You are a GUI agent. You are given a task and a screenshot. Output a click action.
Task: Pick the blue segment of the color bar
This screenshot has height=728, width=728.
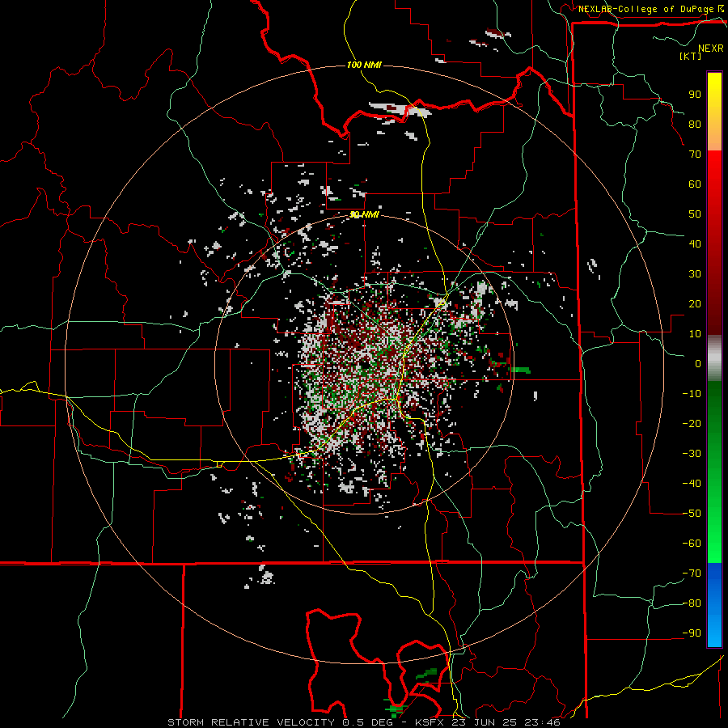pos(714,605)
